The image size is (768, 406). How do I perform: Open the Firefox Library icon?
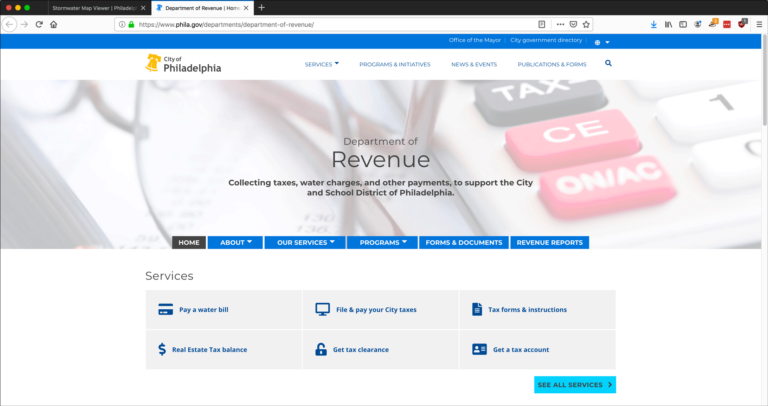(x=668, y=24)
